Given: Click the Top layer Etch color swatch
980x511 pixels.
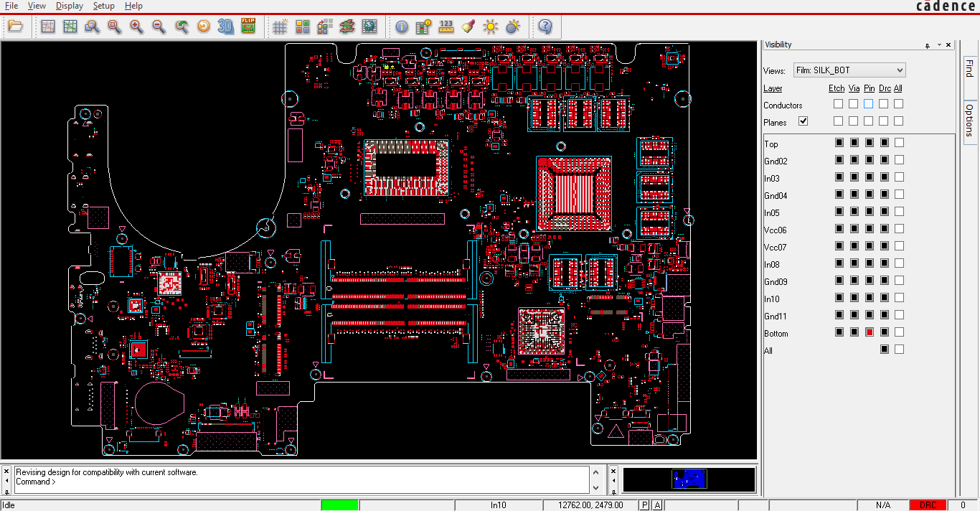Looking at the screenshot, I should (839, 143).
